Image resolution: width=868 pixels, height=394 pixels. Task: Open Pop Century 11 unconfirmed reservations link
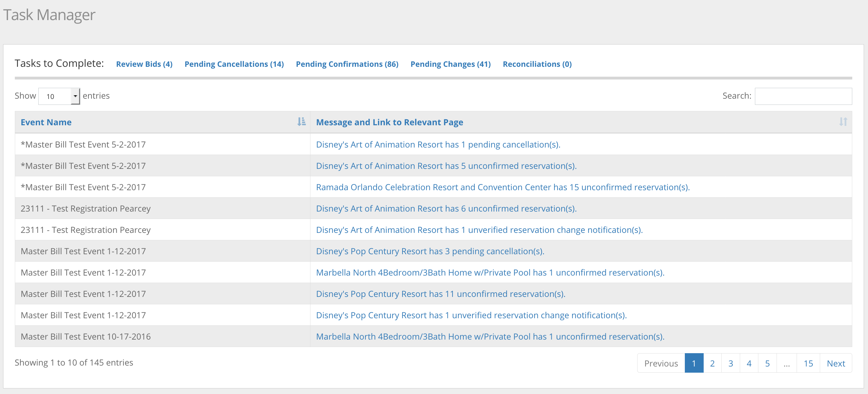(x=440, y=294)
